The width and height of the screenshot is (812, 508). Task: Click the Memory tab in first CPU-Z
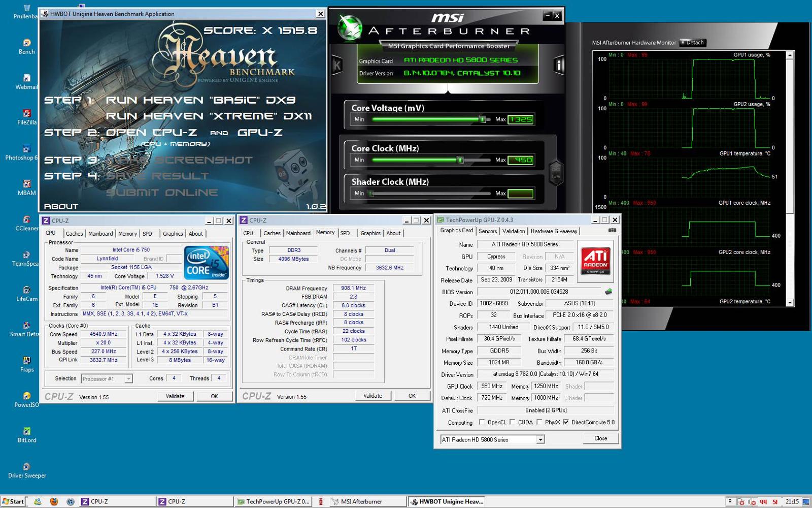click(127, 234)
